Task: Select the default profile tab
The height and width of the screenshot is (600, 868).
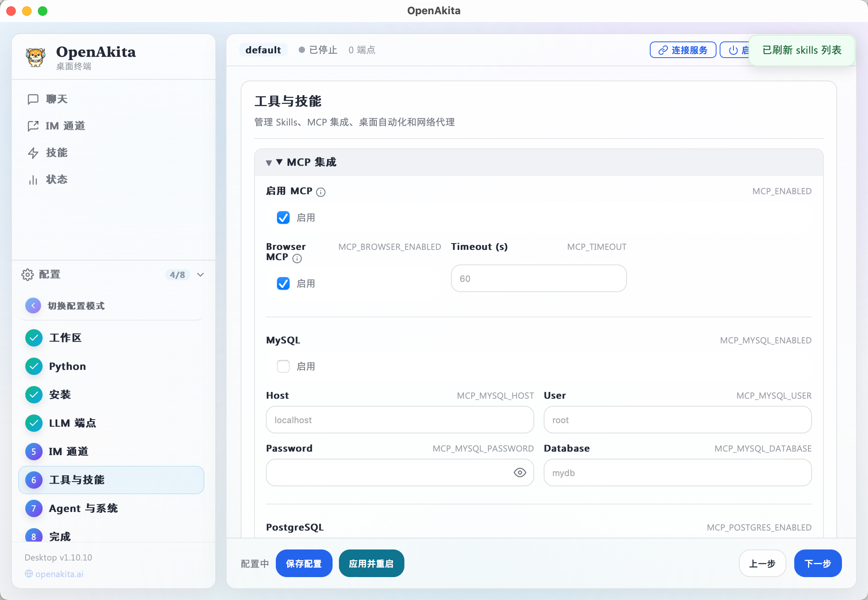Action: 263,50
